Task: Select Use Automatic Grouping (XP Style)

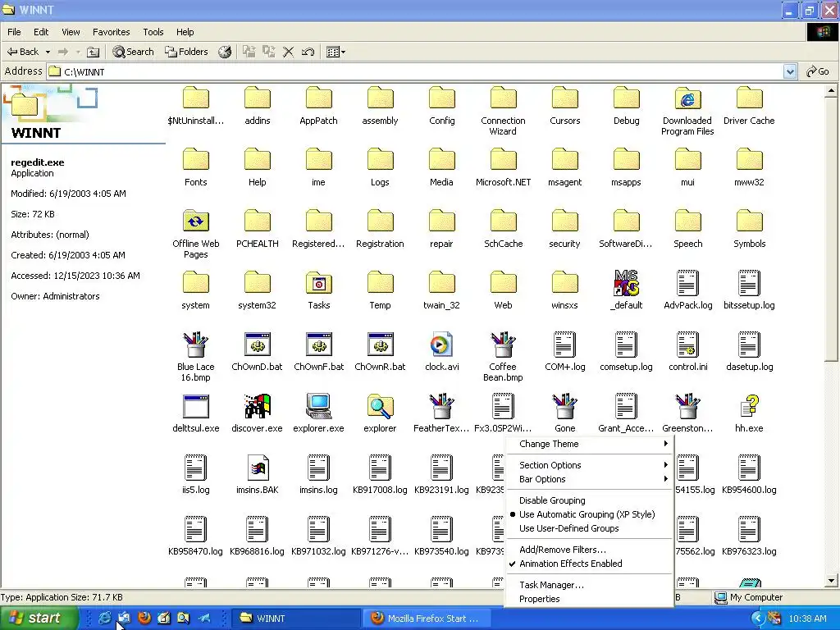Action: [587, 514]
